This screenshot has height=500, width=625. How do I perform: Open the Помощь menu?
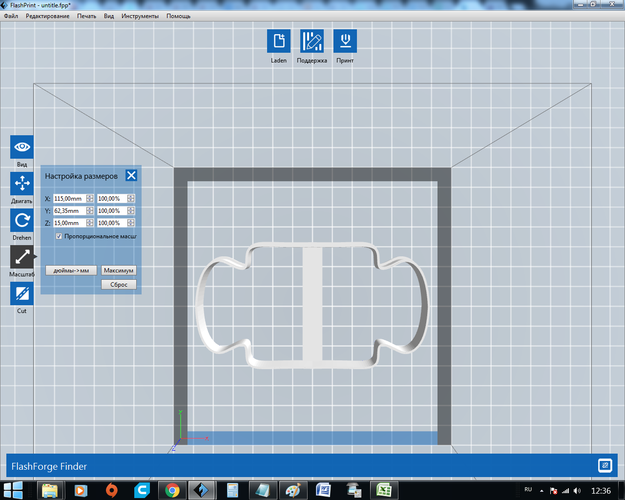pos(178,16)
